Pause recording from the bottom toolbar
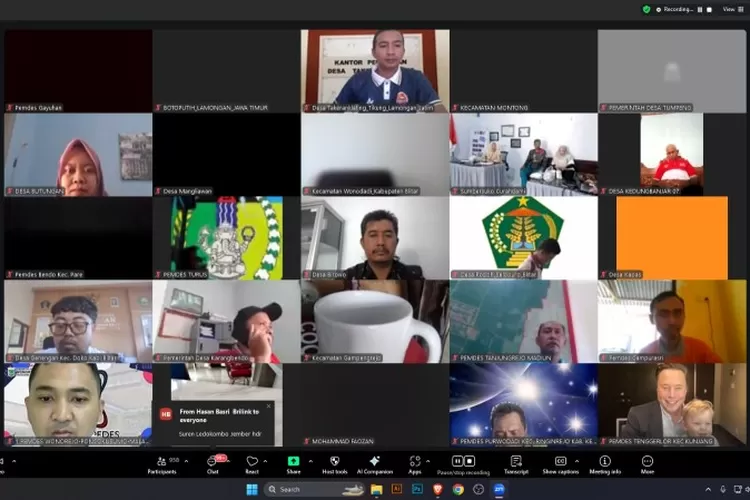The height and width of the screenshot is (500, 750). pyautogui.click(x=457, y=461)
